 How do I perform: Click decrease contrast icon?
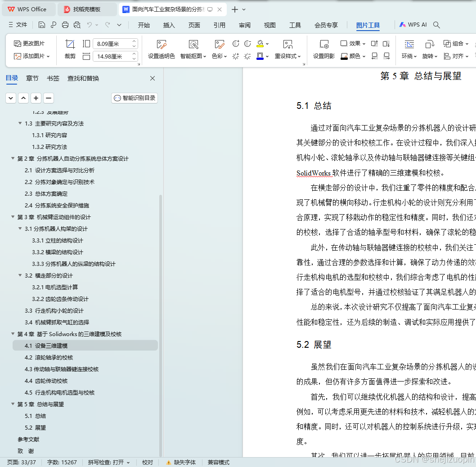[x=248, y=44]
